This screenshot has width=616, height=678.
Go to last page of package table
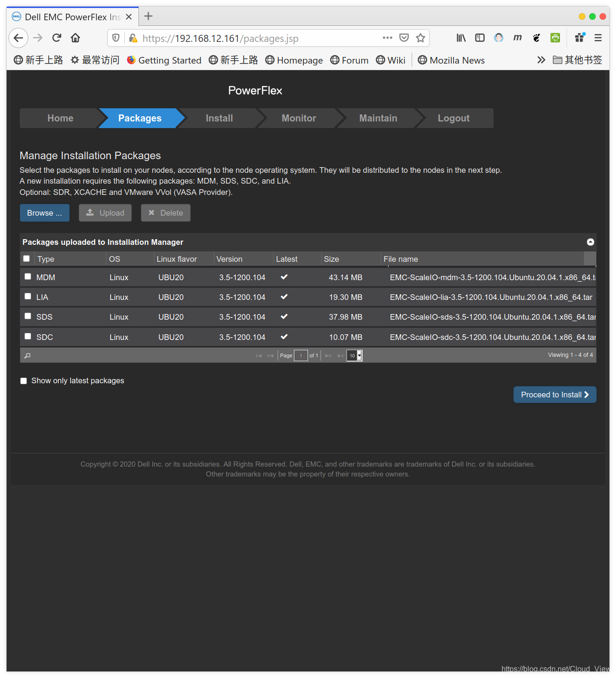340,355
